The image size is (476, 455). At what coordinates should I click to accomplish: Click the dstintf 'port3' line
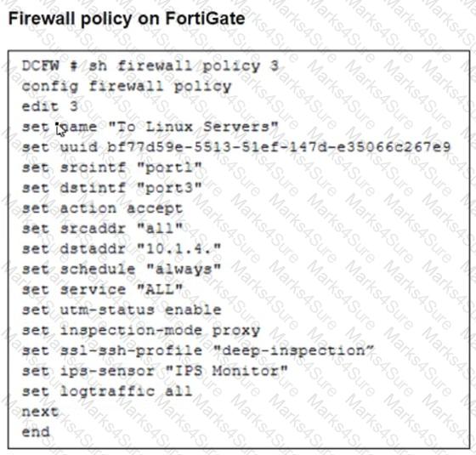pyautogui.click(x=111, y=188)
